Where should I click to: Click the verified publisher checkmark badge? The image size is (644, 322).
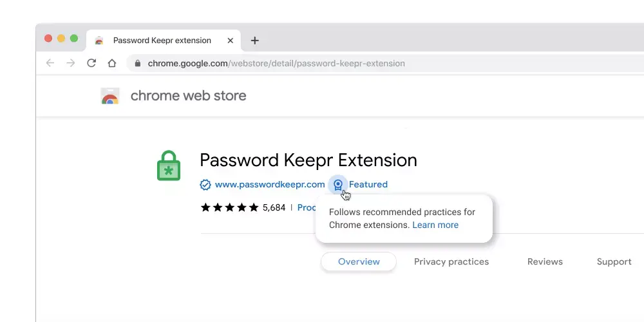[x=205, y=185]
